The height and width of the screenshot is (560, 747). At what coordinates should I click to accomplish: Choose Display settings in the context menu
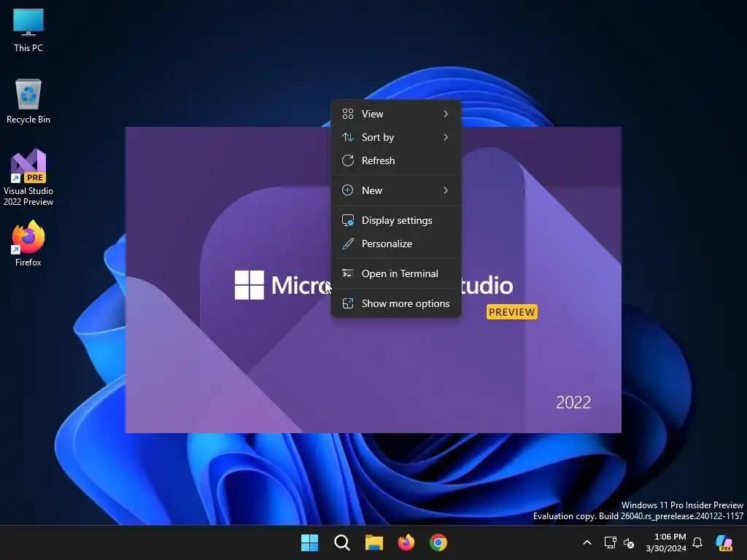tap(396, 220)
